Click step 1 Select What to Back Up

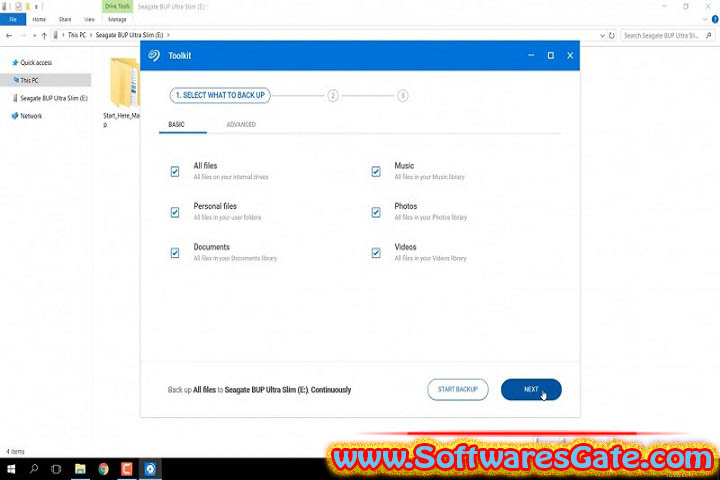(x=220, y=96)
